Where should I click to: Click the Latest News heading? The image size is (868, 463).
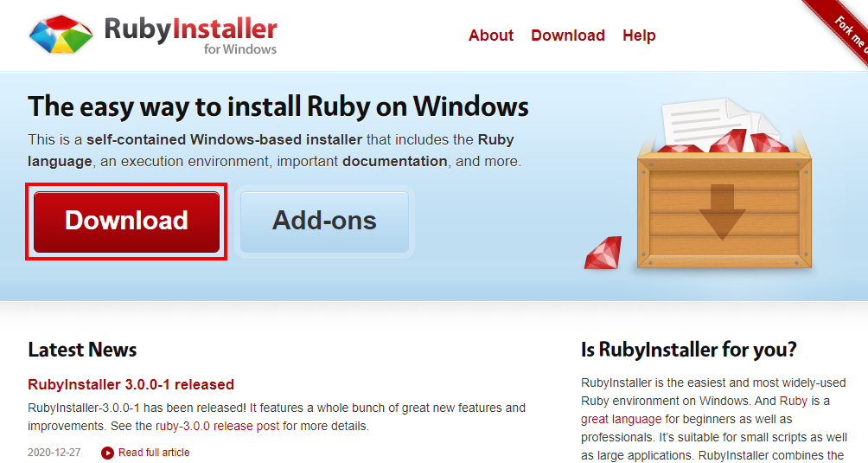tap(82, 350)
